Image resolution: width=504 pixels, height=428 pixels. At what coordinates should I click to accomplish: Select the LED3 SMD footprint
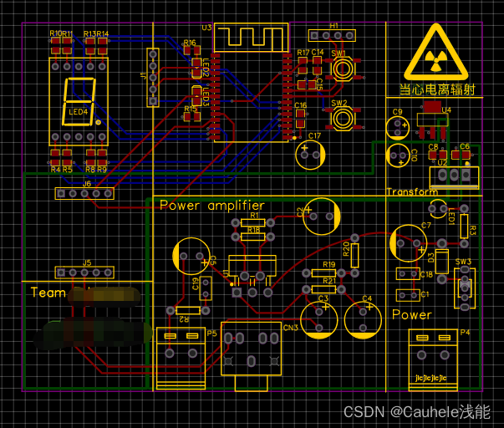pyautogui.click(x=196, y=96)
